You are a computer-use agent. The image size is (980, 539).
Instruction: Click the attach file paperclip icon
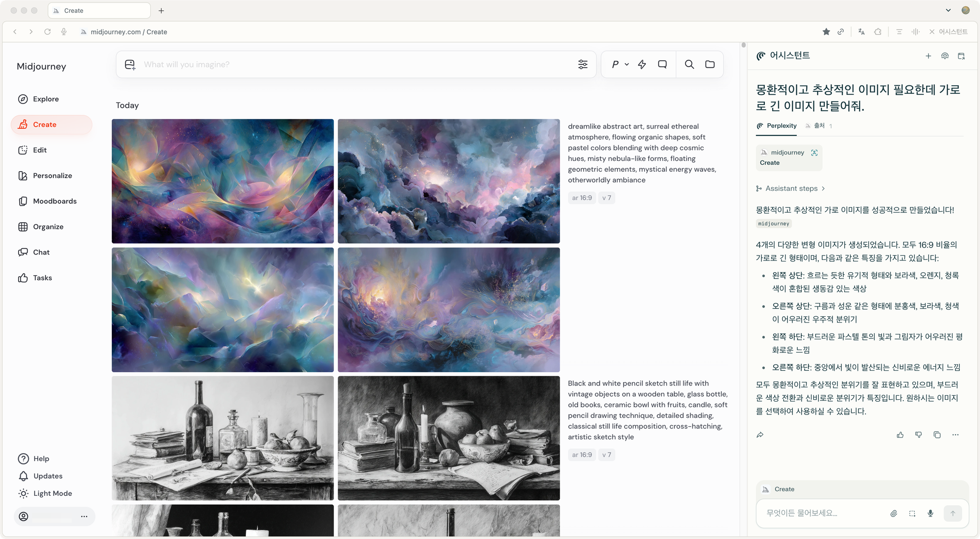coord(894,513)
